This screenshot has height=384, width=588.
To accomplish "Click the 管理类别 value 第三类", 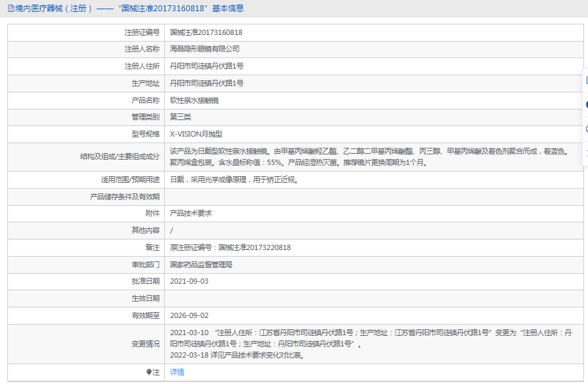I will 181,117.
